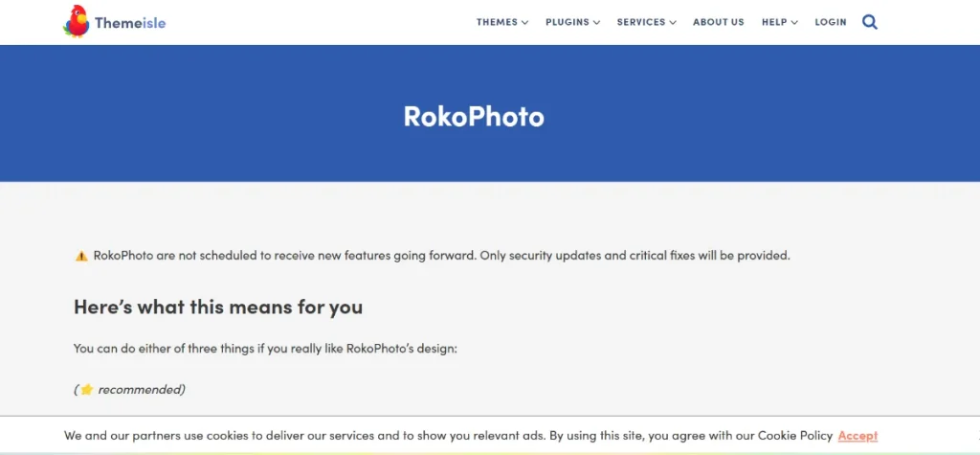Click the Themeisle parrot logo

coord(76,21)
